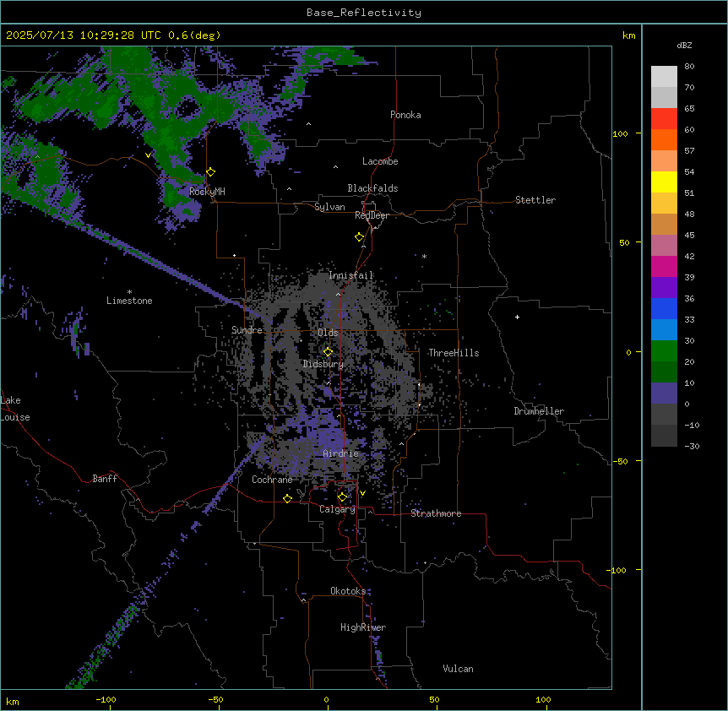Click the dBZ legend heading
The height and width of the screenshot is (711, 728).
click(684, 46)
